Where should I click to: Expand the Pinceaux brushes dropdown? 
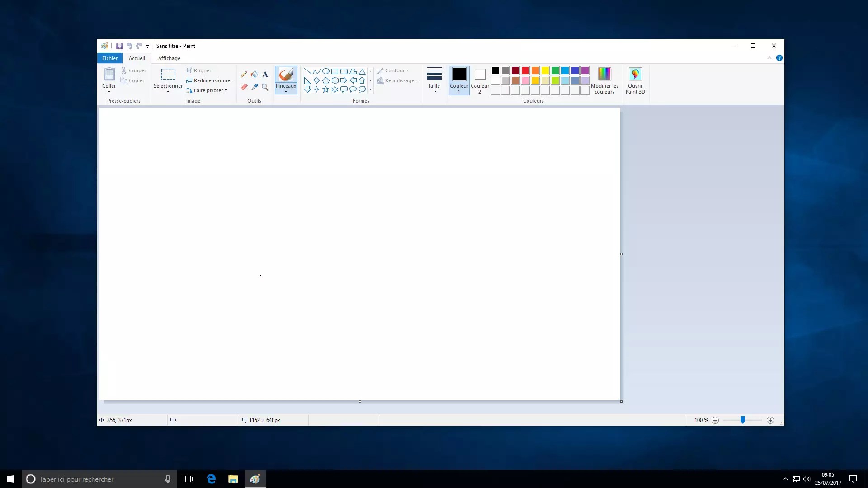point(286,91)
